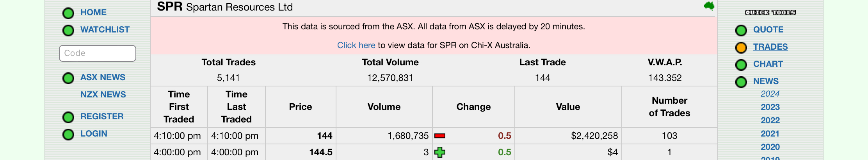
Task: Focus the Code search field
Action: (x=98, y=53)
